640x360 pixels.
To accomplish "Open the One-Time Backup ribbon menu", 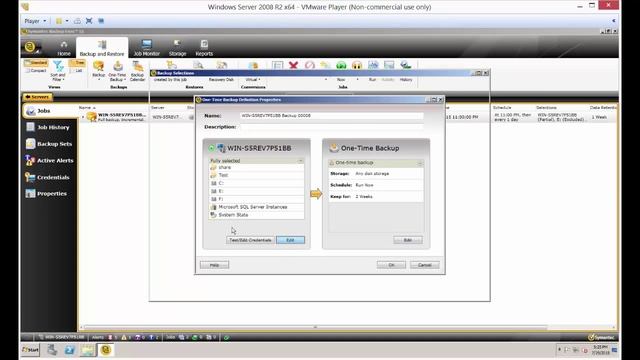I will (x=117, y=71).
